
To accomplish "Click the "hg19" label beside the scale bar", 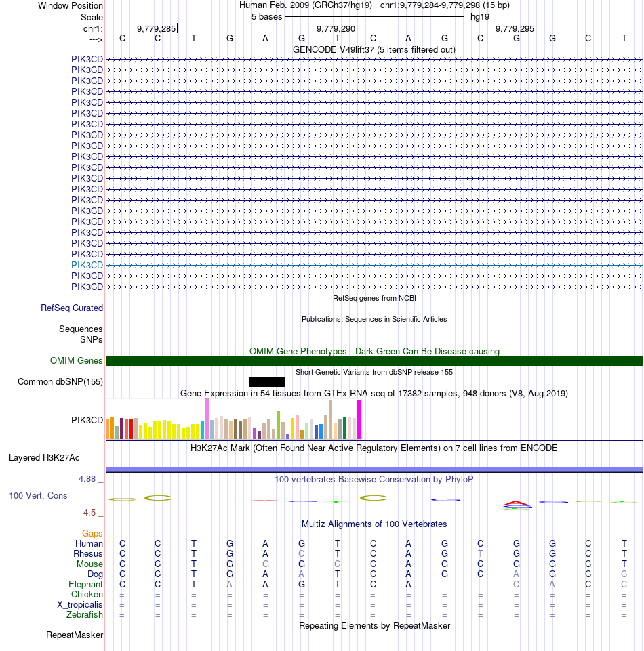I will click(480, 17).
